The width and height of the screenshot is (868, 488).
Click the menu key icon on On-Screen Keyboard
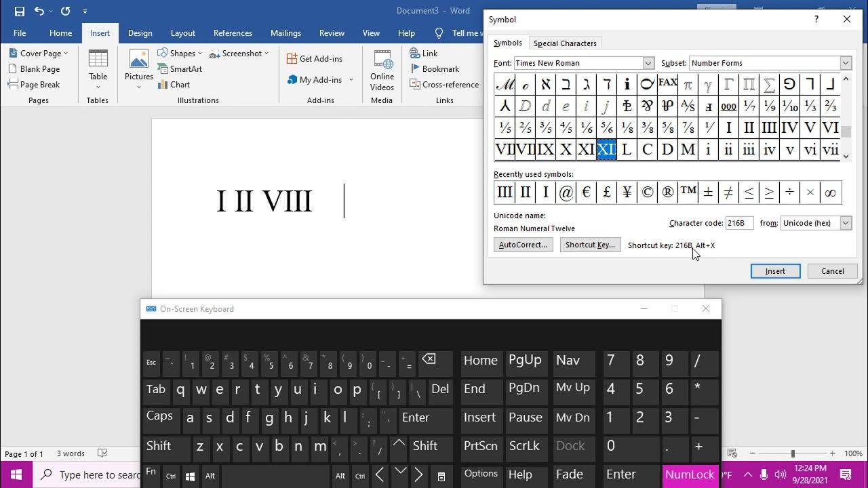pyautogui.click(x=441, y=476)
